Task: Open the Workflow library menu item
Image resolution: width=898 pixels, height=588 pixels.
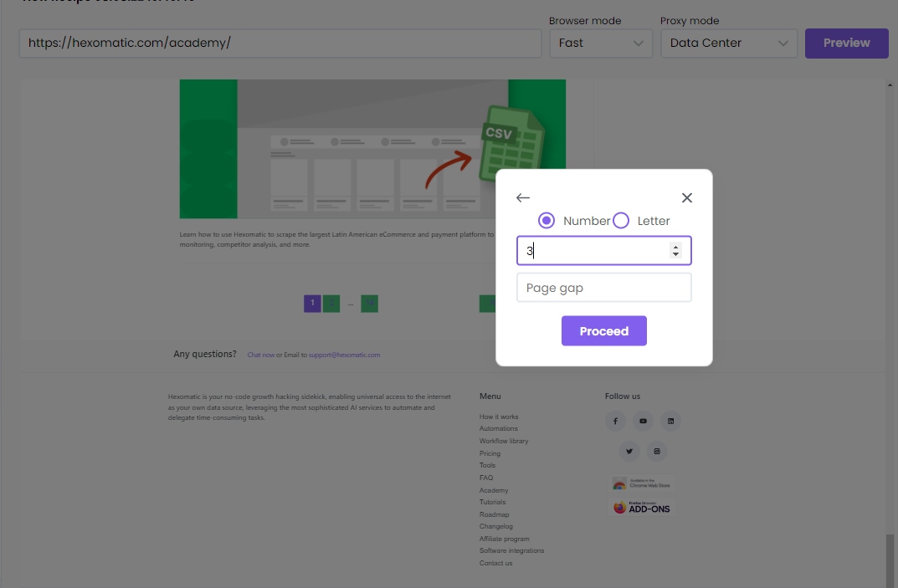Action: [x=503, y=441]
